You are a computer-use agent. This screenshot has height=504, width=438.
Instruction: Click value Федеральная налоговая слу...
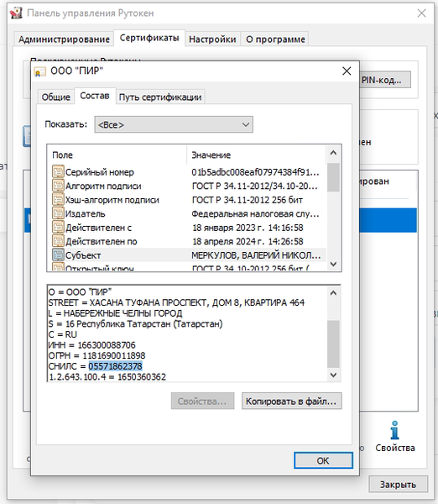tap(255, 213)
